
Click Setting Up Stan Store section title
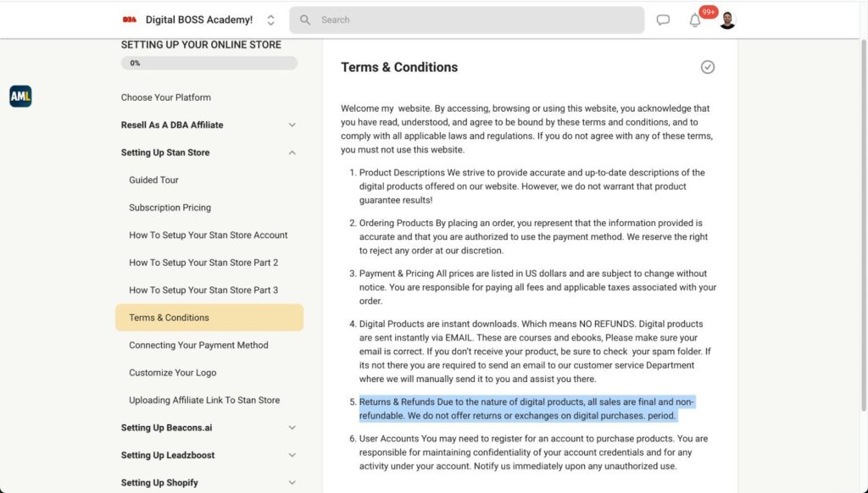165,152
